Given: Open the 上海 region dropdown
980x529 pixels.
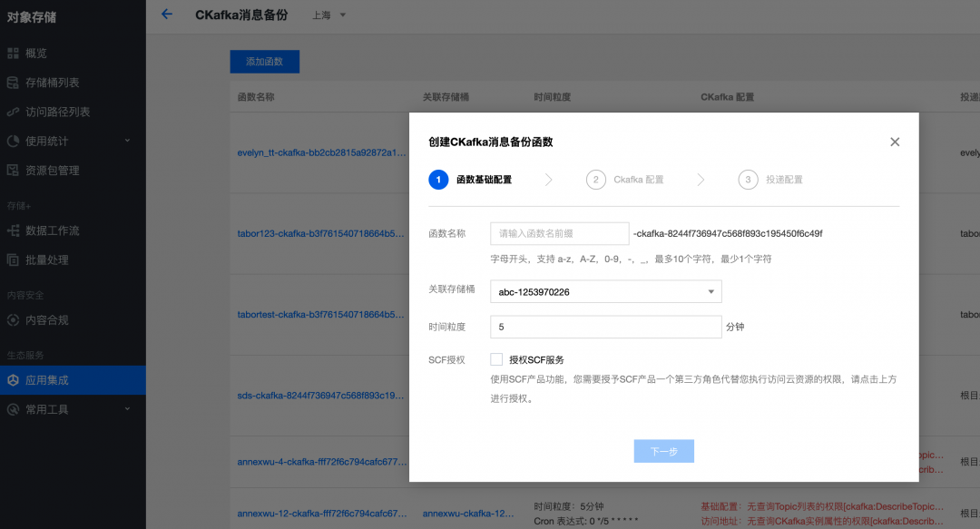Looking at the screenshot, I should point(328,15).
